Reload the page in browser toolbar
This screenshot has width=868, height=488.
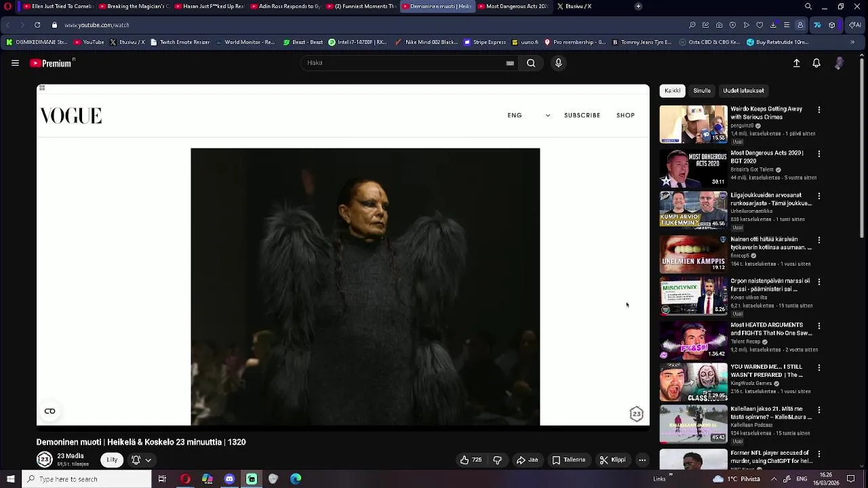37,25
